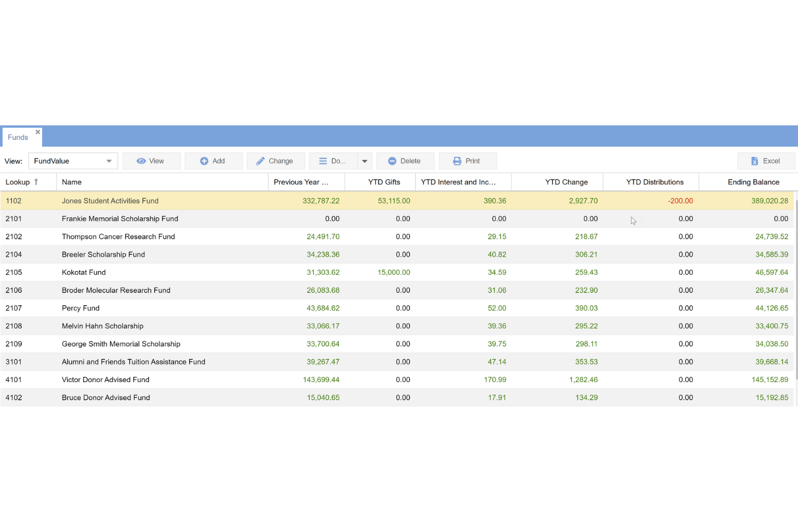This screenshot has height=532, width=798.
Task: Open the FundValue view dropdown
Action: (73, 161)
